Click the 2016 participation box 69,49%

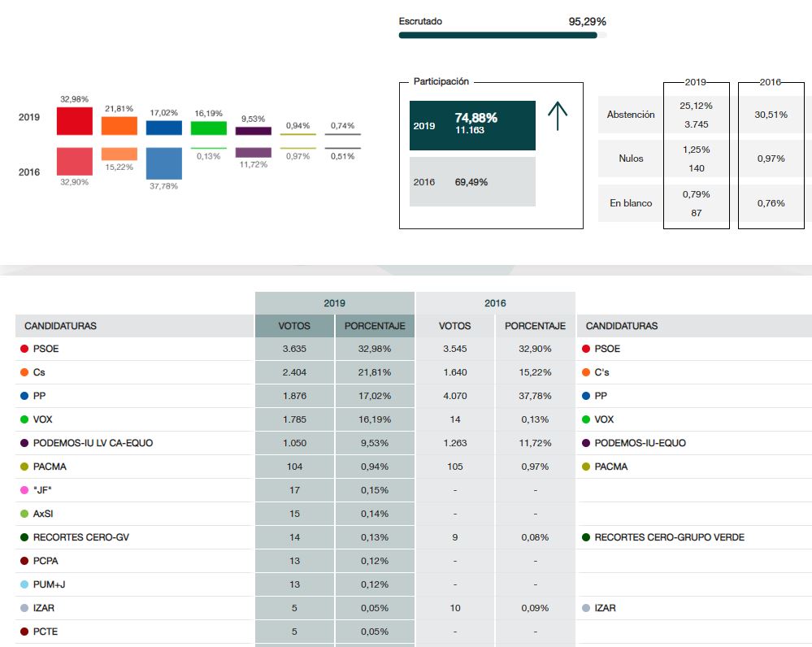472,182
